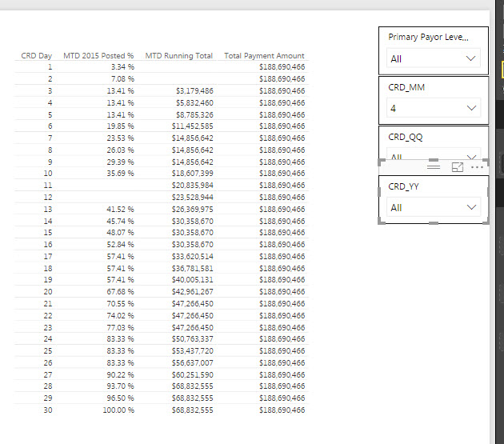The height and width of the screenshot is (444, 504).
Task: Select the 19.85 % posted value
Action: click(120, 126)
